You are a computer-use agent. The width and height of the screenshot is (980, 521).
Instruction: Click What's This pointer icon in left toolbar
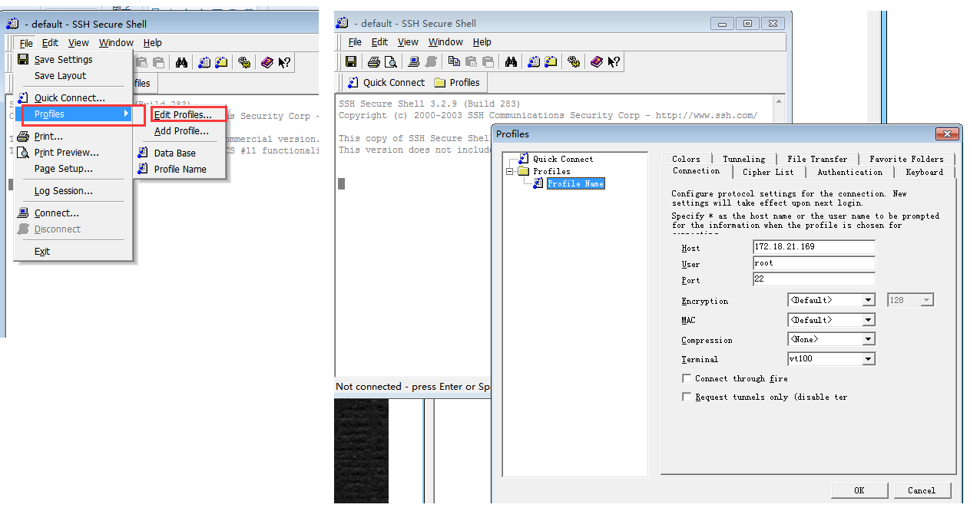(284, 63)
